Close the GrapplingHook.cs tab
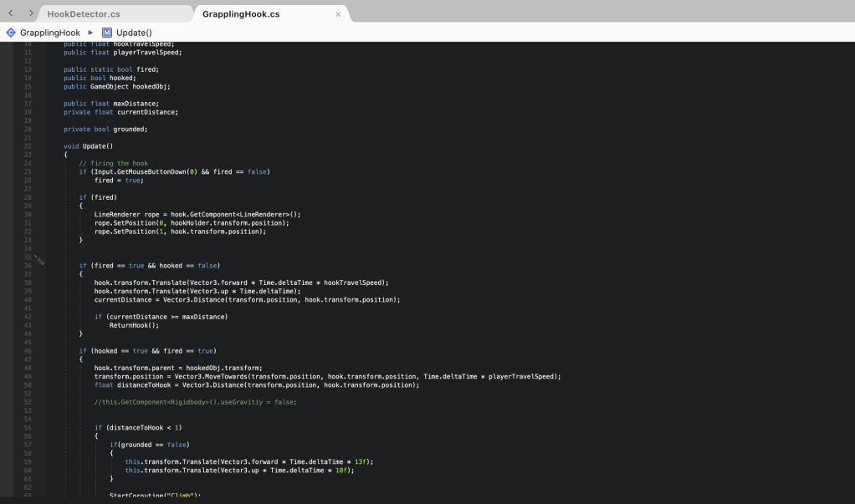The height and width of the screenshot is (504, 855). tap(338, 14)
